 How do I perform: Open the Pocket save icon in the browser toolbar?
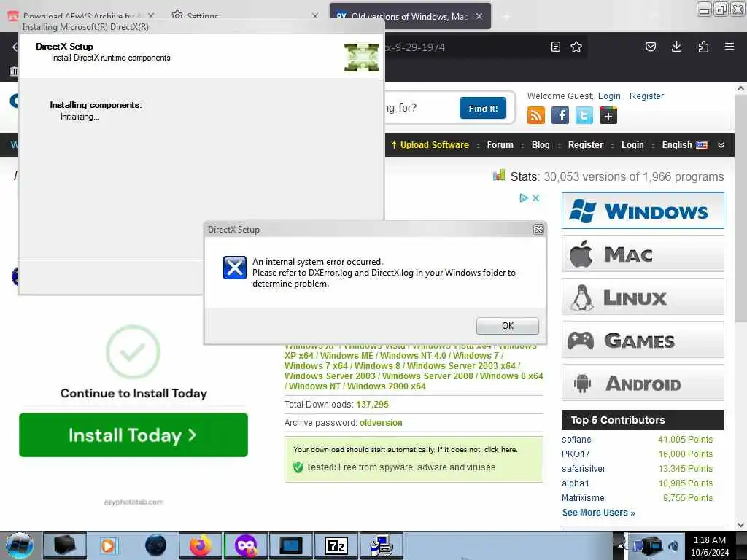(x=650, y=47)
